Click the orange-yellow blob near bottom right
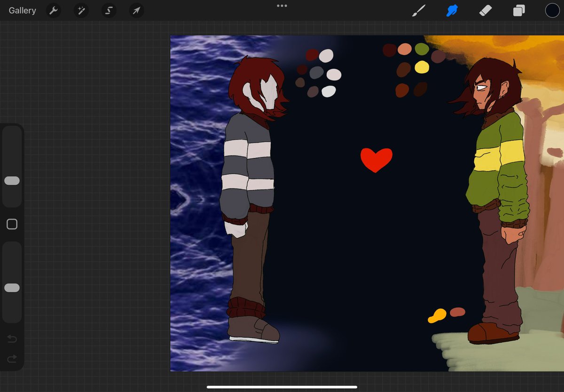 pos(437,316)
